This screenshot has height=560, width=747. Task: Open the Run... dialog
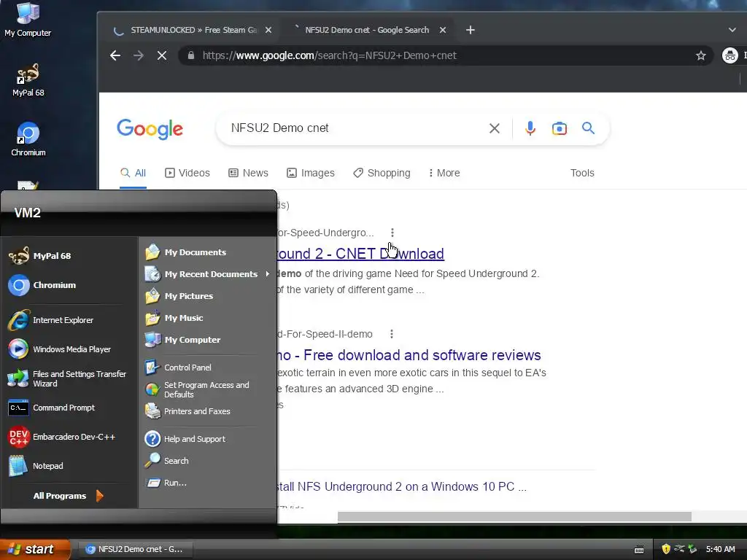[166, 483]
